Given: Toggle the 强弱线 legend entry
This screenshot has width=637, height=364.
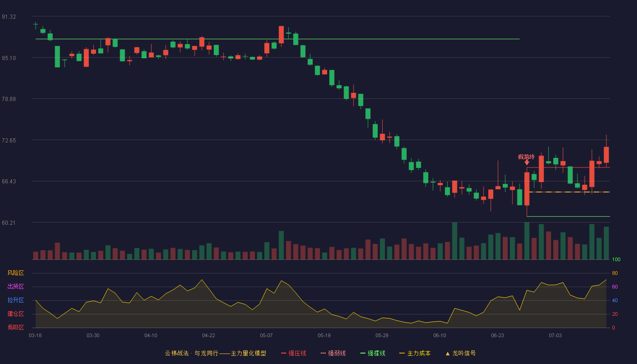Looking at the screenshot, I should click(x=333, y=353).
